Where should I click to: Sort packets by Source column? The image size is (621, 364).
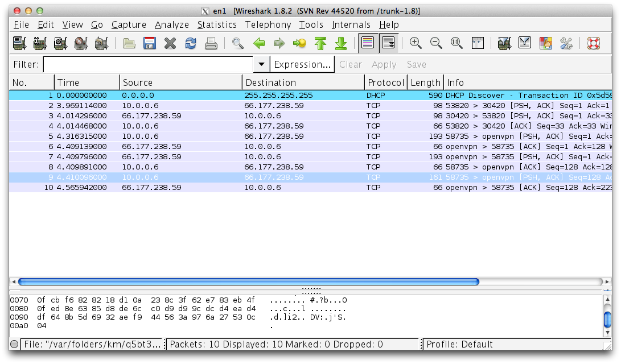pyautogui.click(x=180, y=82)
